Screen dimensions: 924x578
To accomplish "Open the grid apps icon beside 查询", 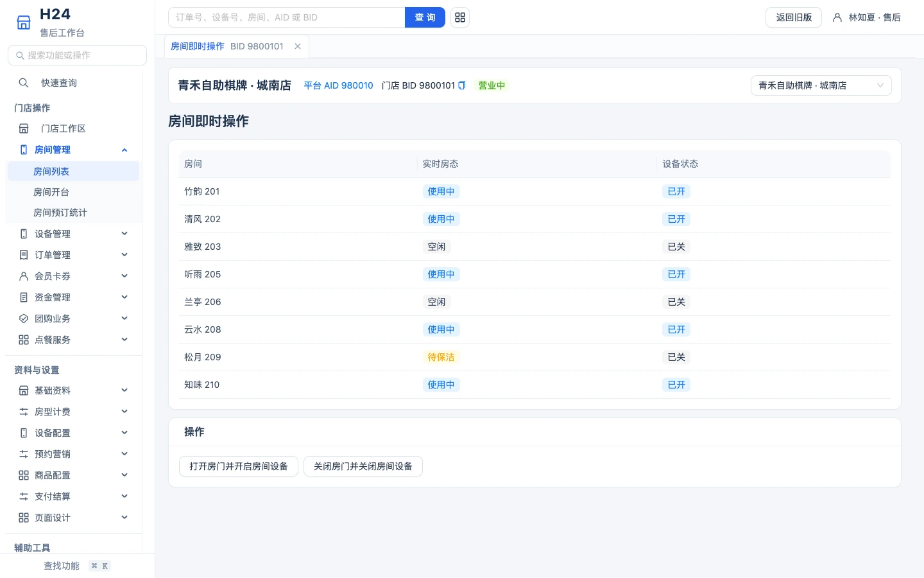I will [460, 17].
